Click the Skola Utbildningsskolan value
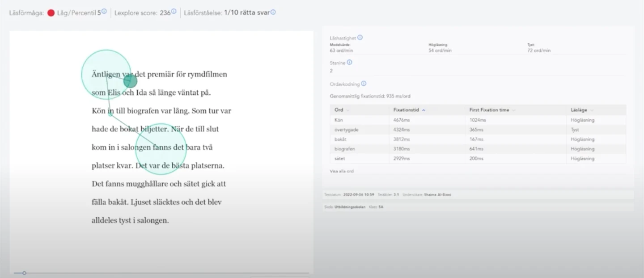The image size is (644, 278). point(350,207)
